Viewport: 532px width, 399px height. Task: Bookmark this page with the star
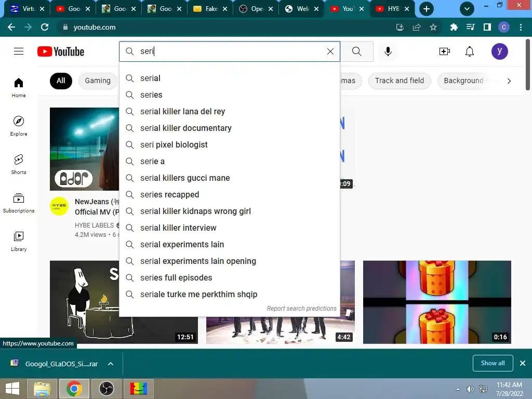(x=433, y=27)
